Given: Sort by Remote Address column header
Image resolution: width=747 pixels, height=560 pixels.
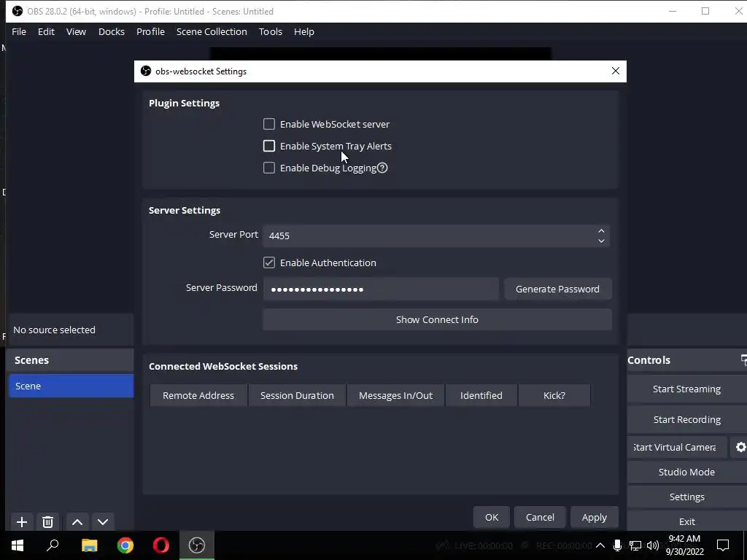Looking at the screenshot, I should tap(198, 395).
